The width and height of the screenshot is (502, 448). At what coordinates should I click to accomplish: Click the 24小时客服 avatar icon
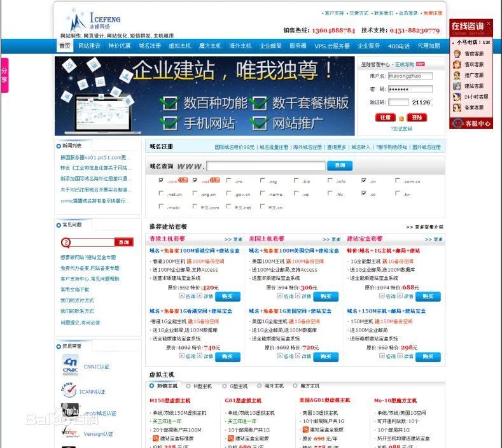click(x=457, y=96)
